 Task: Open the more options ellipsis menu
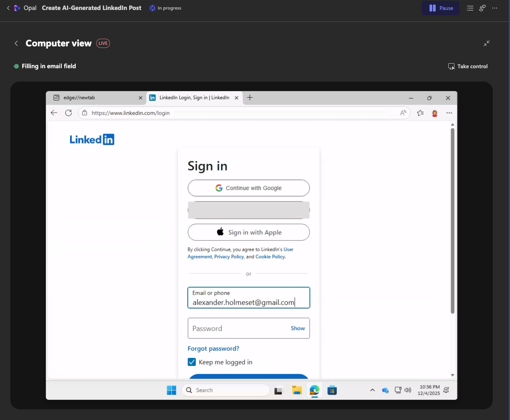(x=495, y=8)
